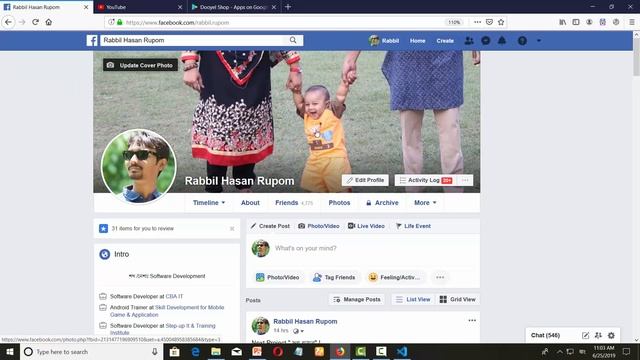Viewport: 640px width, 360px height.
Task: Go to Firefox home page icon
Action: coord(49,22)
